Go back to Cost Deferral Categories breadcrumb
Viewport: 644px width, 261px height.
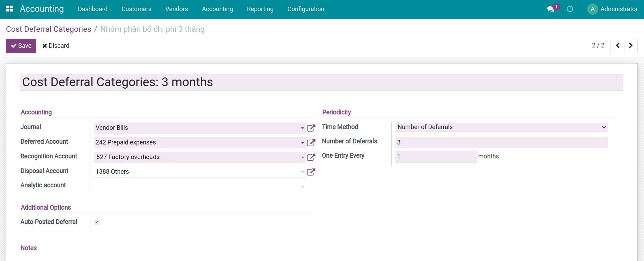point(49,29)
